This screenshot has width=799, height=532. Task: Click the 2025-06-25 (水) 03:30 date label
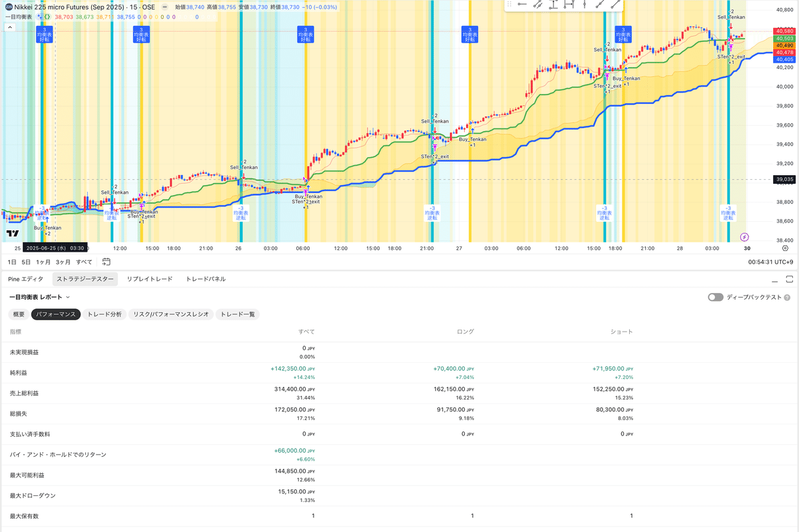pos(55,248)
